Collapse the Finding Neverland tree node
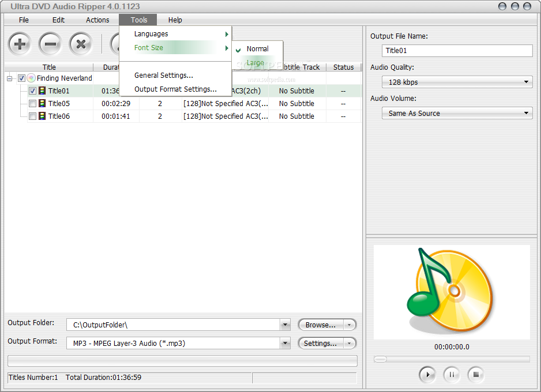This screenshot has height=392, width=541. [9, 78]
